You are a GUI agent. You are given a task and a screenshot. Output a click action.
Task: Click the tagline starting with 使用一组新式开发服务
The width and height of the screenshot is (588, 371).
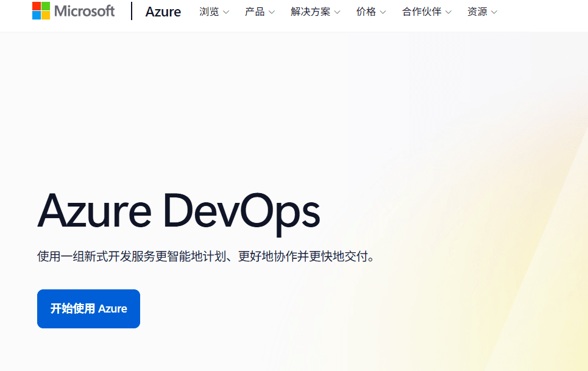point(206,256)
